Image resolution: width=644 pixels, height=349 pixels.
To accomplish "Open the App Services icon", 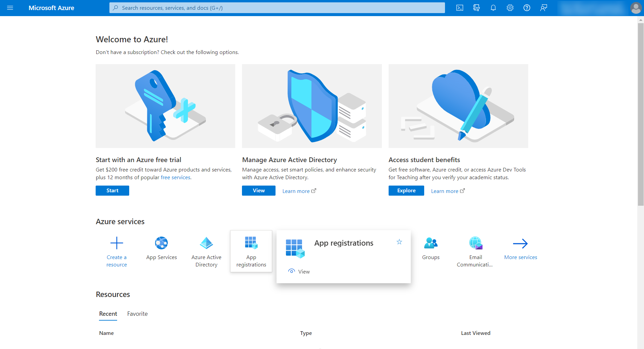I will 161,243.
